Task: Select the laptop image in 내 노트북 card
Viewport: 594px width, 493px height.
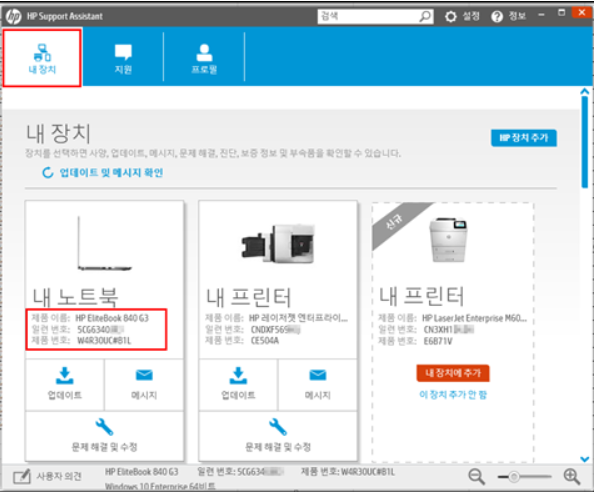Action: tap(104, 243)
